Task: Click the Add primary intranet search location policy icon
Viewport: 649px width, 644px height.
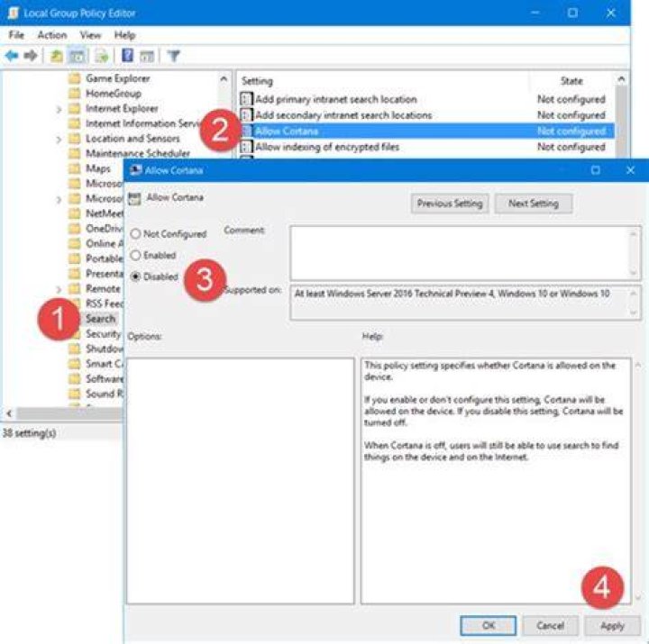Action: [246, 99]
